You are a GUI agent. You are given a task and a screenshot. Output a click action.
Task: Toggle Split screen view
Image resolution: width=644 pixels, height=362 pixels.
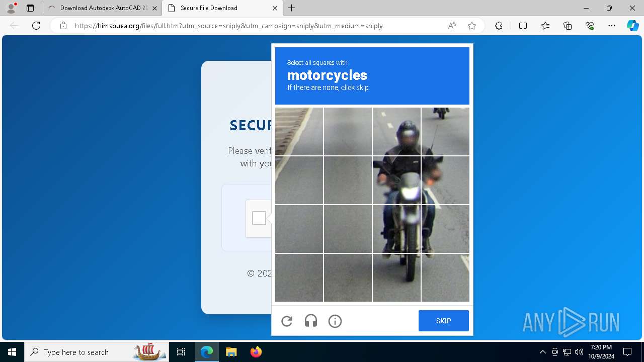tap(523, 26)
